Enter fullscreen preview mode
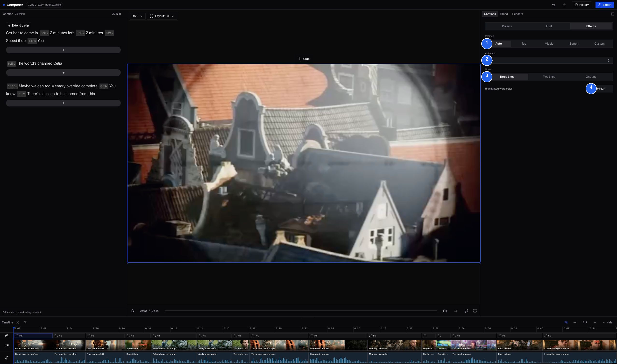Viewport: 617px width, 364px height. 475,311
